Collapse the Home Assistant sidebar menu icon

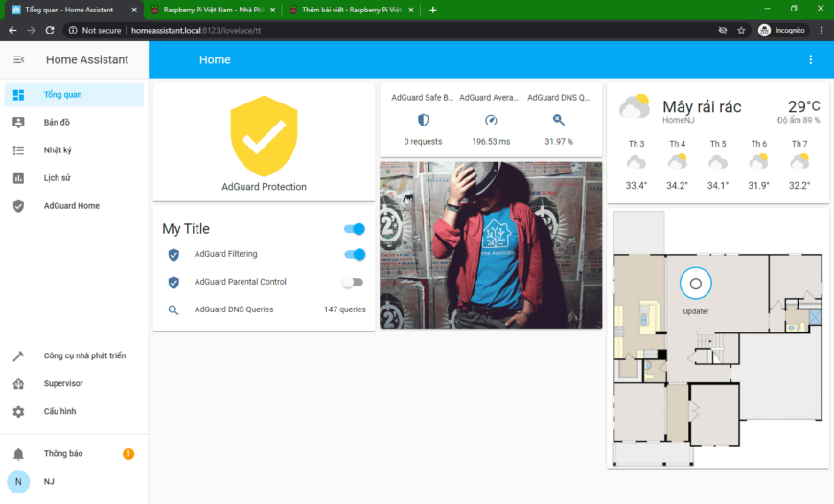(x=18, y=59)
